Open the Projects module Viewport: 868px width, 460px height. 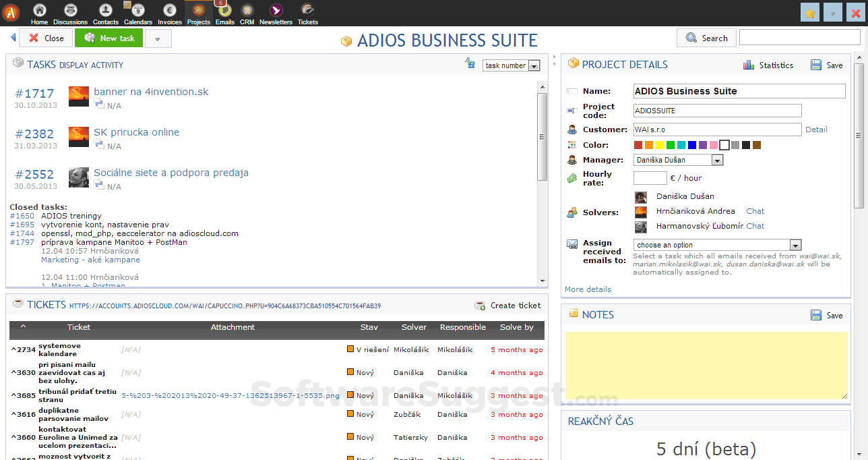tap(199, 13)
